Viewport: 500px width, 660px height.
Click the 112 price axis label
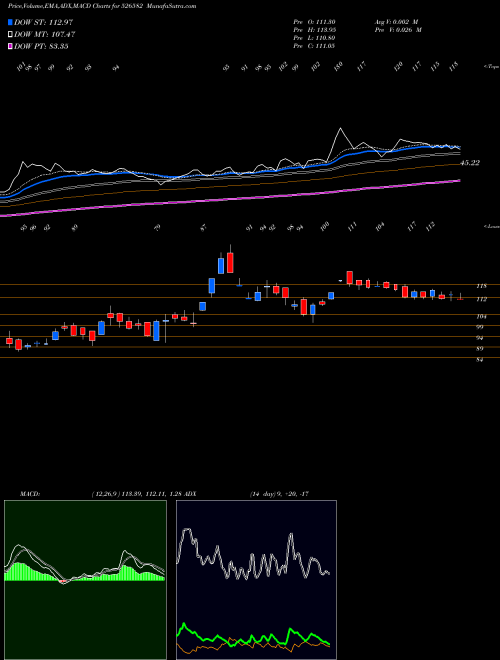(481, 299)
